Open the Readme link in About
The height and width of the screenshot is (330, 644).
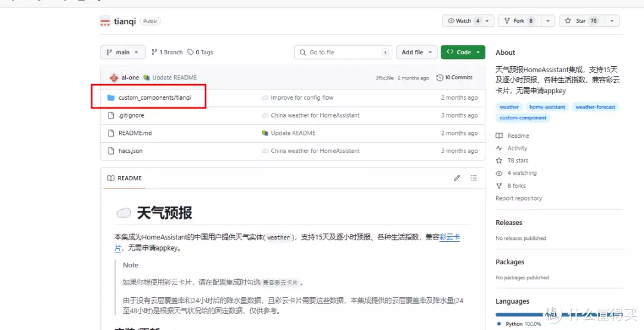[x=518, y=135]
